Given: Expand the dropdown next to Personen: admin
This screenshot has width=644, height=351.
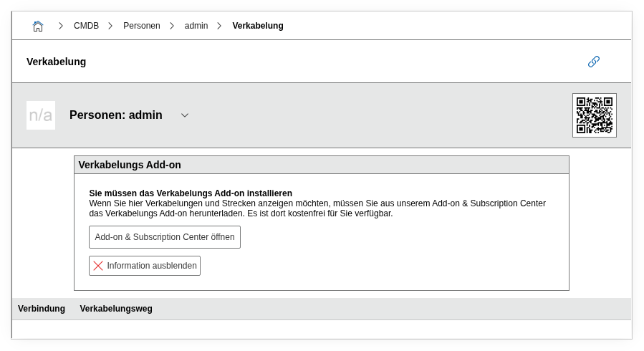Looking at the screenshot, I should (185, 115).
